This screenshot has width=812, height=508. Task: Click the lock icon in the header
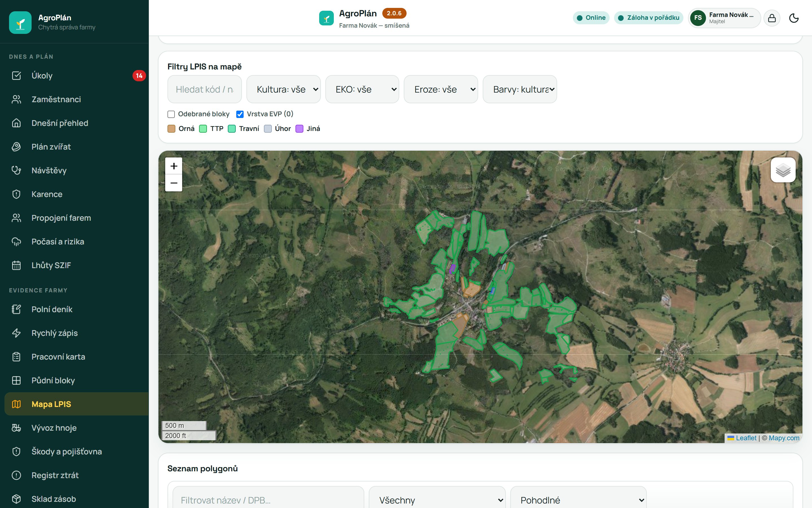(772, 18)
